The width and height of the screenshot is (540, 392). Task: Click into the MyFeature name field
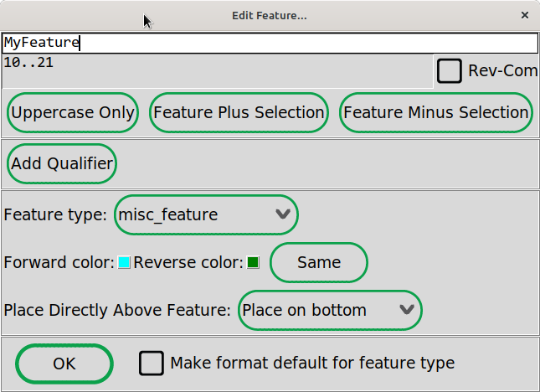(270, 43)
